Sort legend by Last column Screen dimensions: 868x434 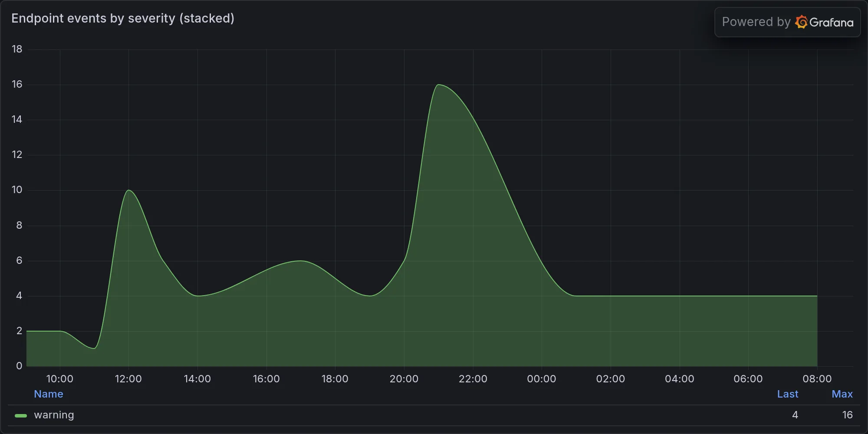point(788,394)
